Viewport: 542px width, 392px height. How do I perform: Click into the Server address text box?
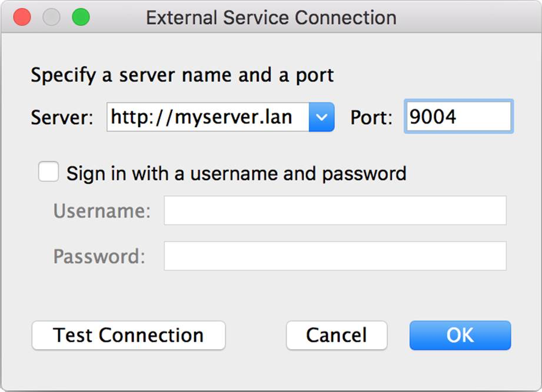click(x=208, y=117)
